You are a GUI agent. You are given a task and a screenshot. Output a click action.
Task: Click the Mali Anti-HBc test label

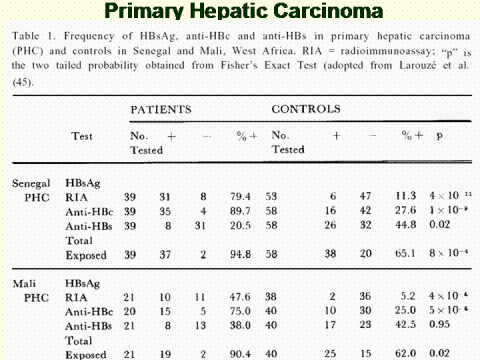(x=89, y=312)
